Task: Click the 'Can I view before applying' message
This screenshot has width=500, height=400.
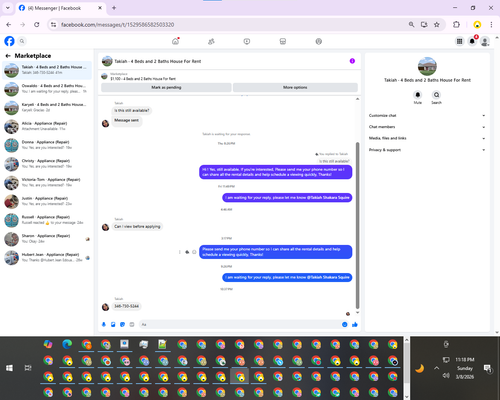Action: (x=137, y=226)
